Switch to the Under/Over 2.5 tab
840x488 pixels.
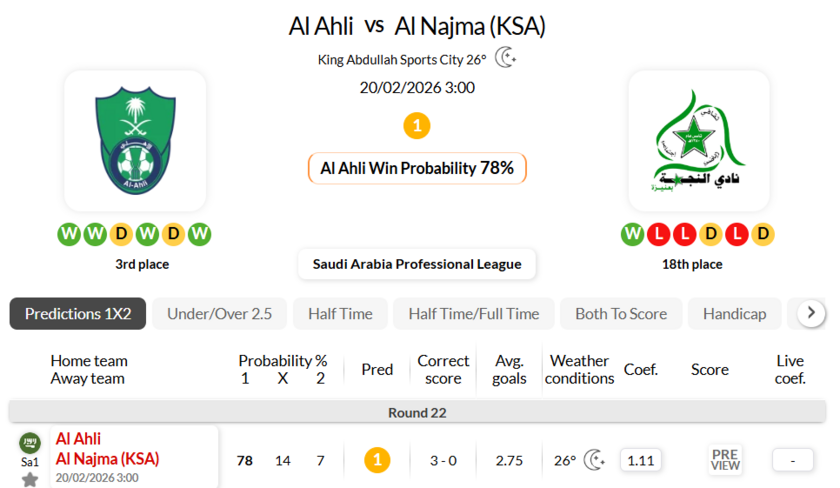pos(219,314)
